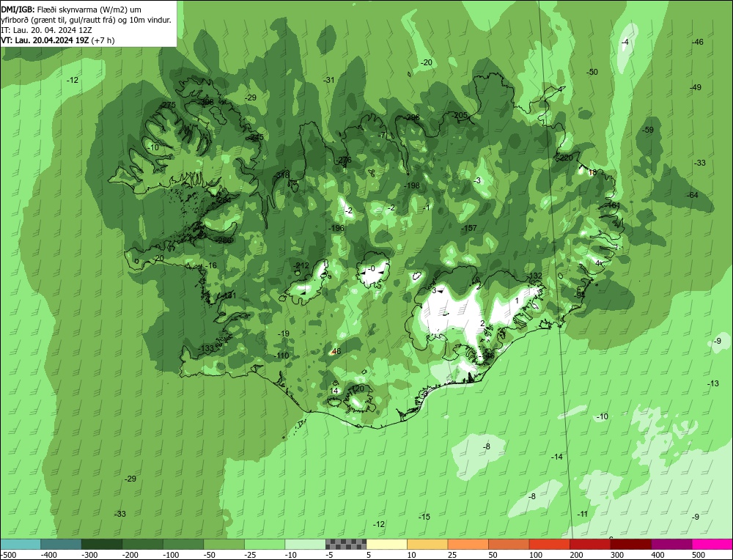Click the -205 value on the map
The height and width of the screenshot is (560, 733).
460,115
